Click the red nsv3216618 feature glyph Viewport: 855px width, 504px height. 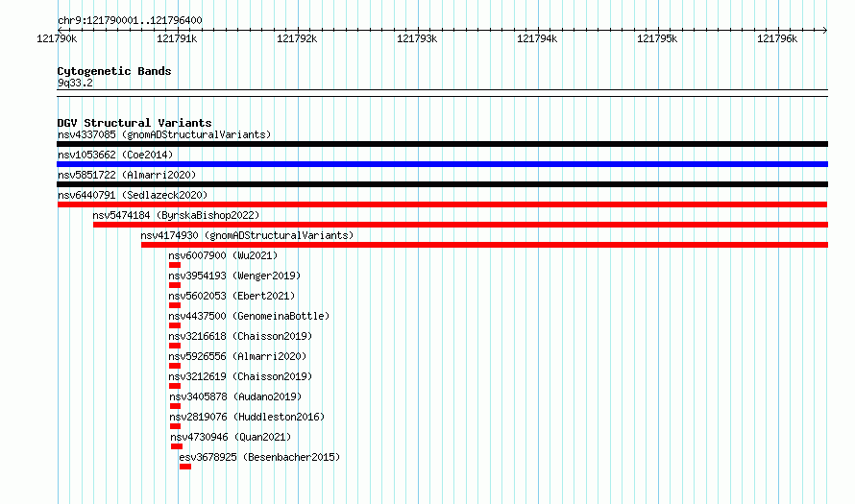coord(175,346)
